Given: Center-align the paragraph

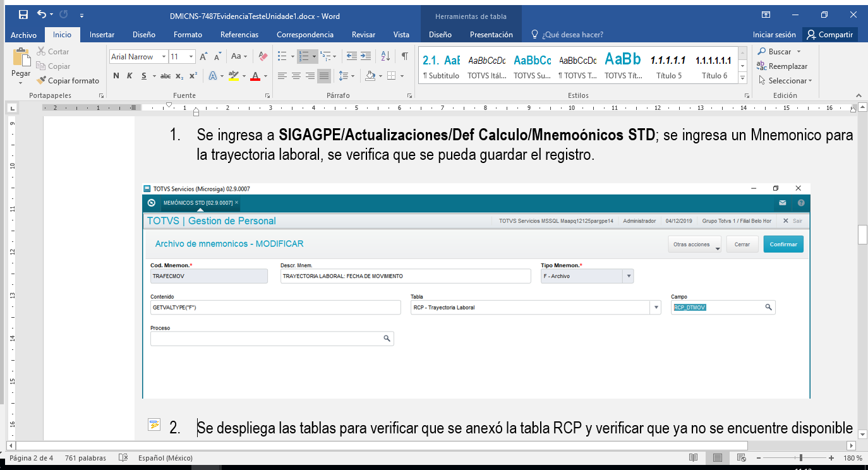Looking at the screenshot, I should pyautogui.click(x=296, y=76).
